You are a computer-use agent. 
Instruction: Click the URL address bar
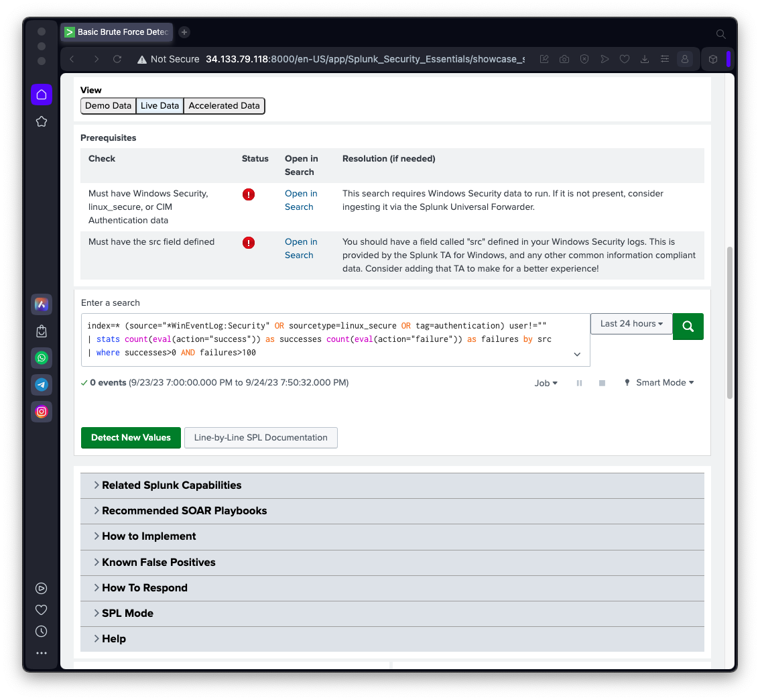click(365, 59)
